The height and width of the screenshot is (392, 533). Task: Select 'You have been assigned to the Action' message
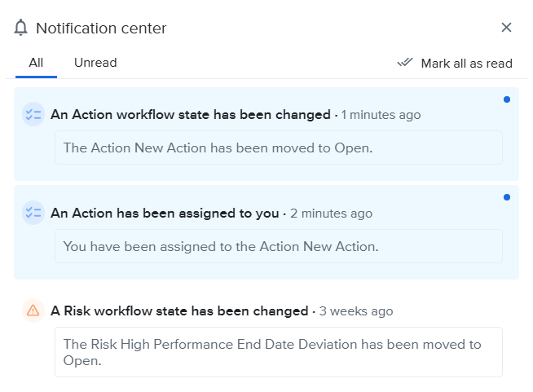pos(221,245)
